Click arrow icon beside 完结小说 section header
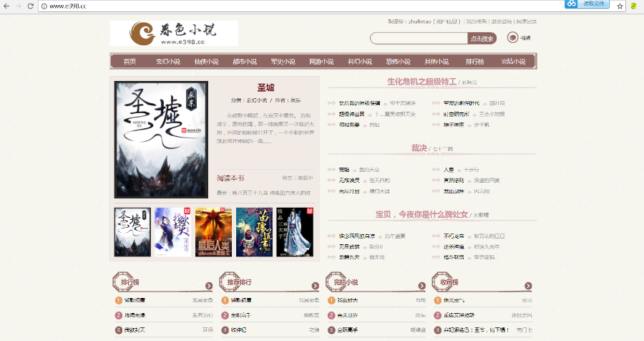 click(421, 285)
